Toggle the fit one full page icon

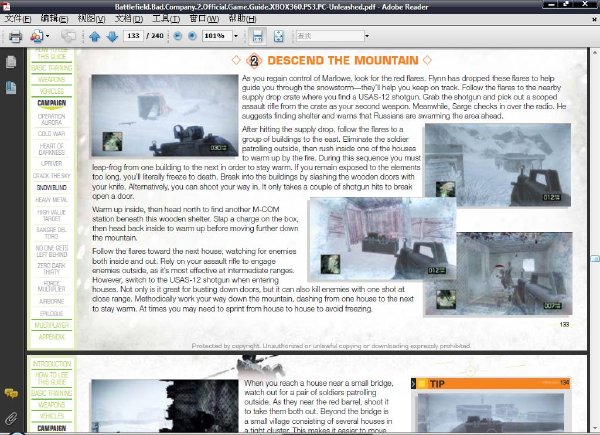(x=279, y=36)
